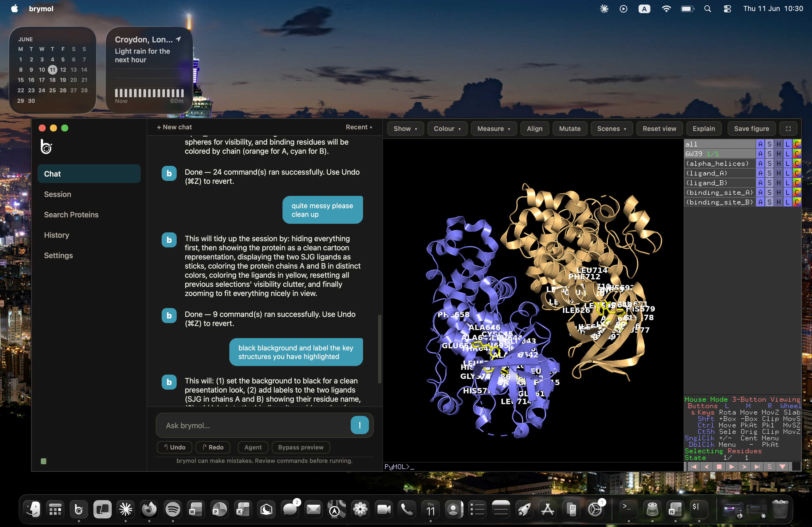Toggle the (binding_site_B) selection
The image size is (812, 527).
pos(720,202)
